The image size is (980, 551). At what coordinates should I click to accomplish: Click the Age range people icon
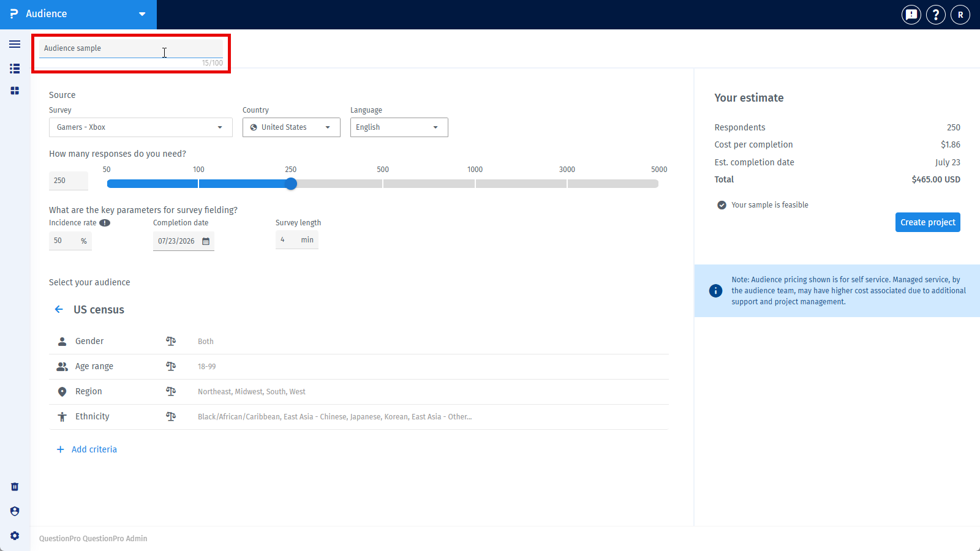62,366
